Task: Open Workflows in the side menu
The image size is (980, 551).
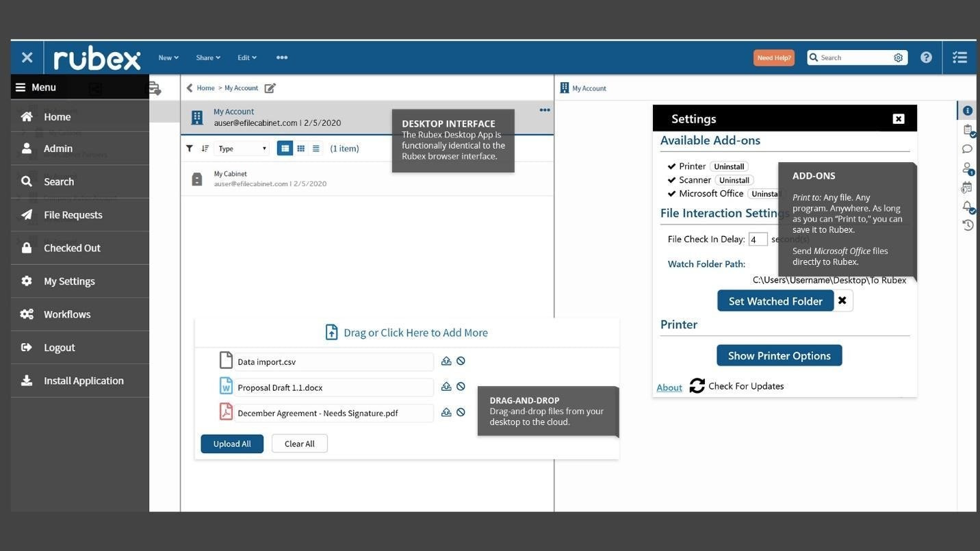Action: pyautogui.click(x=80, y=314)
